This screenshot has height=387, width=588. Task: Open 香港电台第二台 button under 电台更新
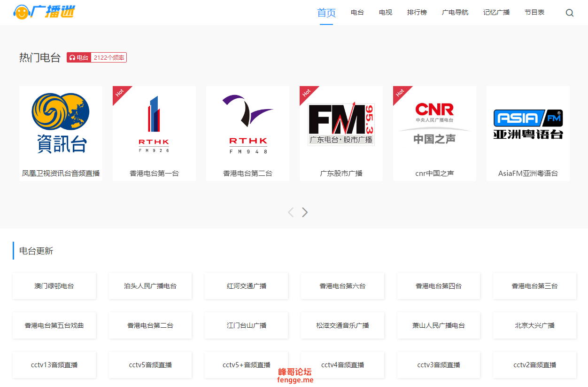tap(150, 325)
